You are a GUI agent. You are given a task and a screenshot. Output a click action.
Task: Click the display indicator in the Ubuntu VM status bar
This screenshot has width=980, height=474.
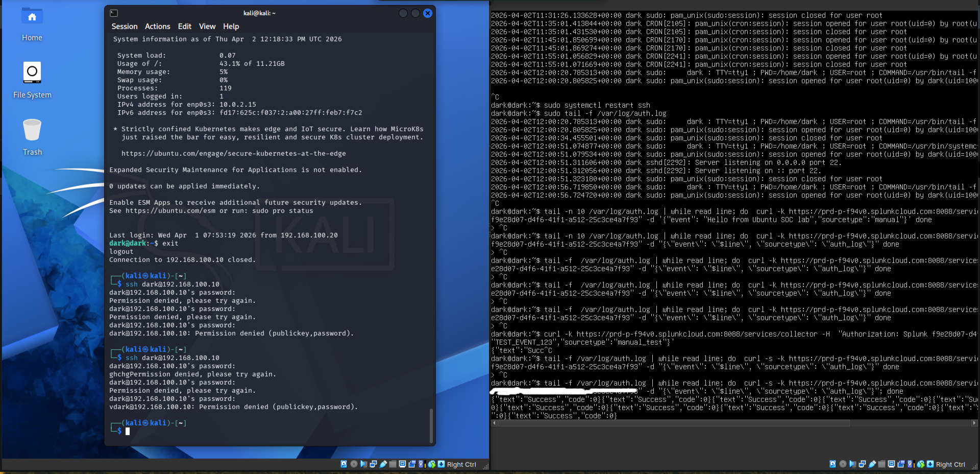891,464
